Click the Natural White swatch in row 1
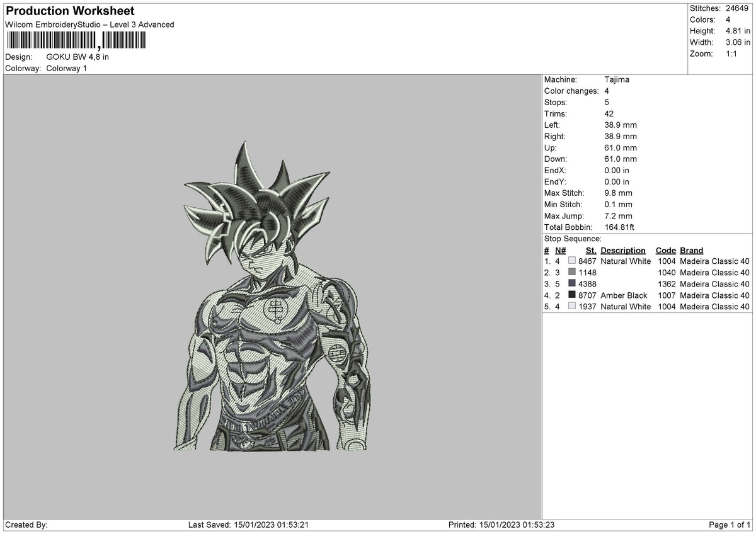Viewport: 756px width, 534px height. [x=571, y=261]
